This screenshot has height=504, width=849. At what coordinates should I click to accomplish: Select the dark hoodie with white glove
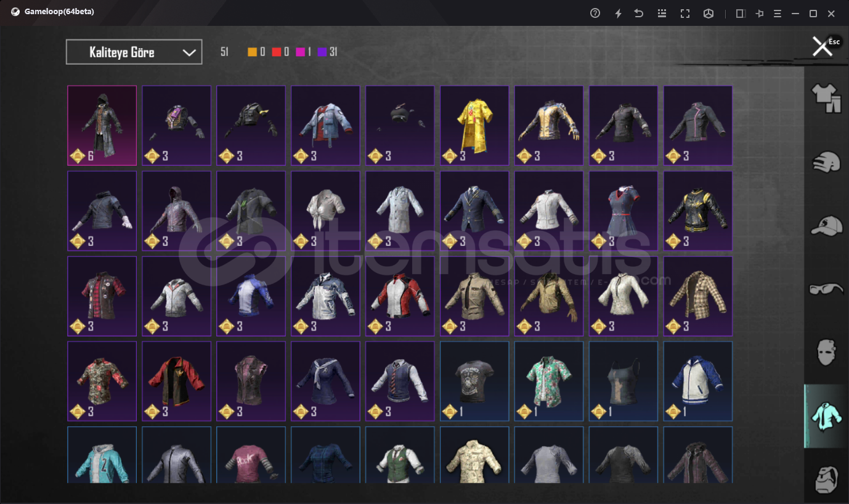102,211
